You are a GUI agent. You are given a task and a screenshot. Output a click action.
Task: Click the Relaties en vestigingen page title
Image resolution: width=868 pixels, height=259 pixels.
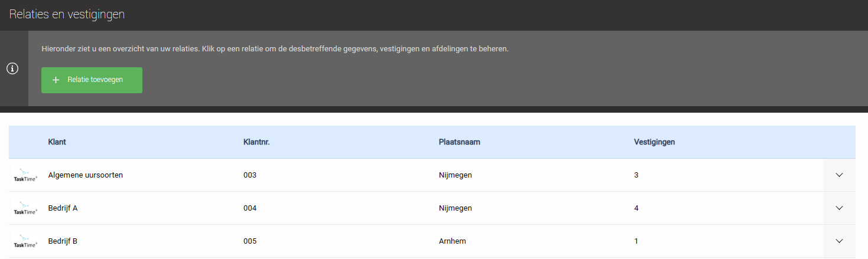tap(67, 15)
